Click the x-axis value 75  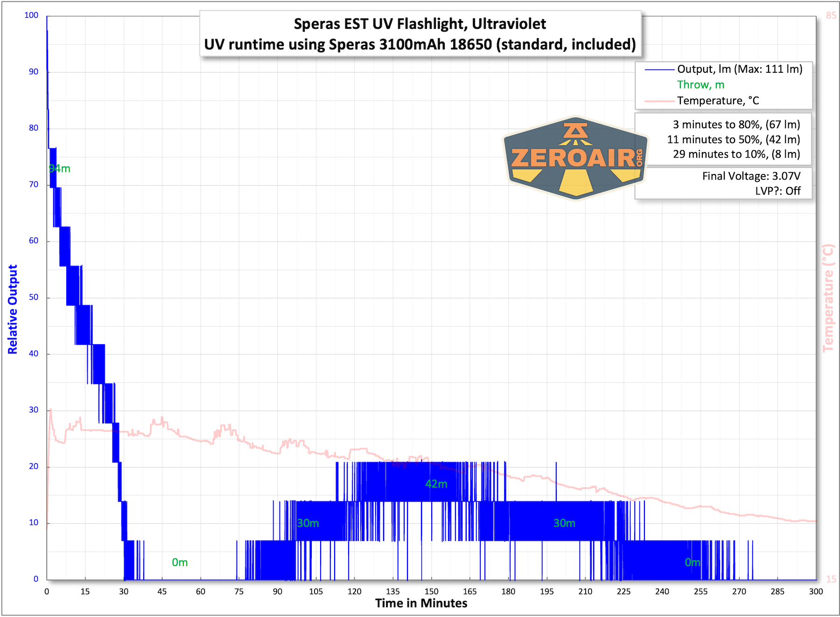coord(239,591)
